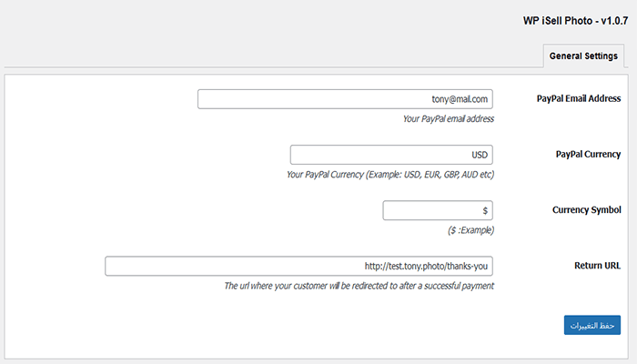Focus the Return URL input field
The image size is (637, 364).
298,266
